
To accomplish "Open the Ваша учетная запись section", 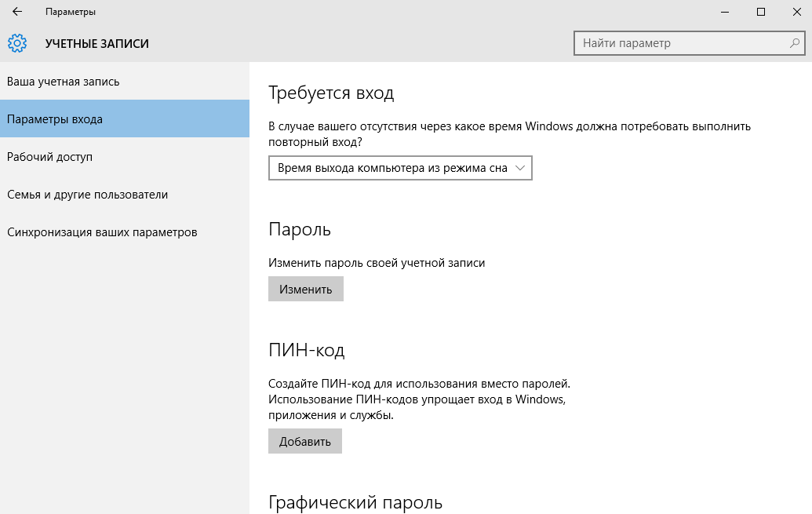I will 63,82.
